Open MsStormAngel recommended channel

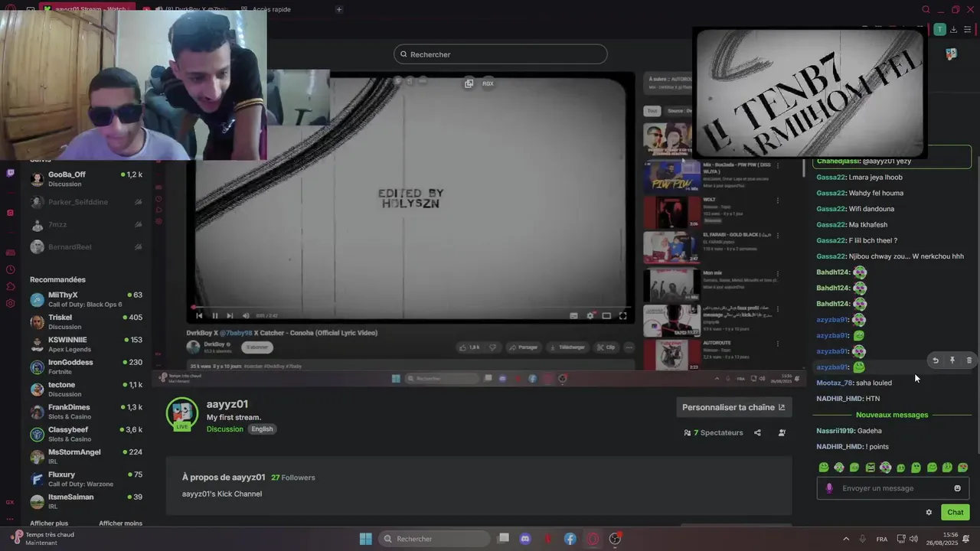point(86,456)
